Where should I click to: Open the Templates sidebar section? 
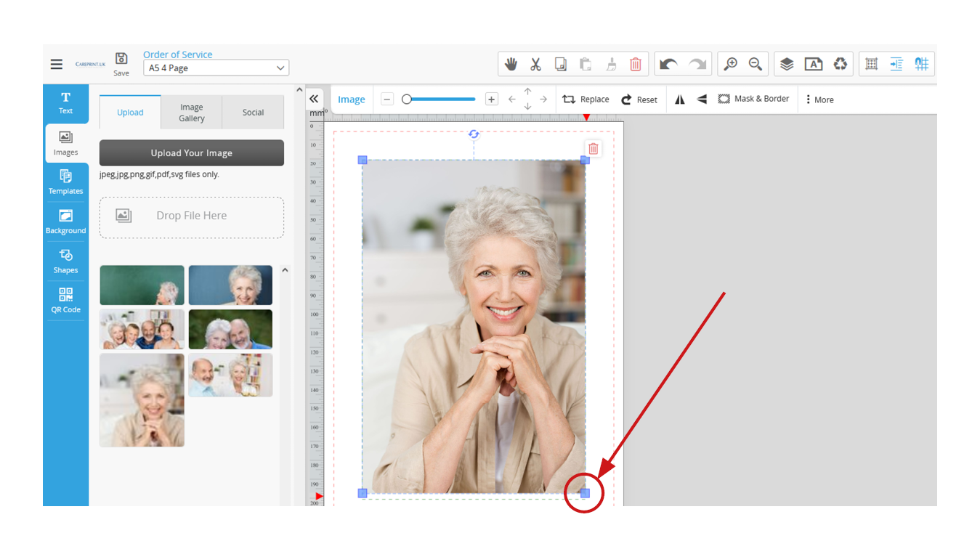(x=65, y=182)
